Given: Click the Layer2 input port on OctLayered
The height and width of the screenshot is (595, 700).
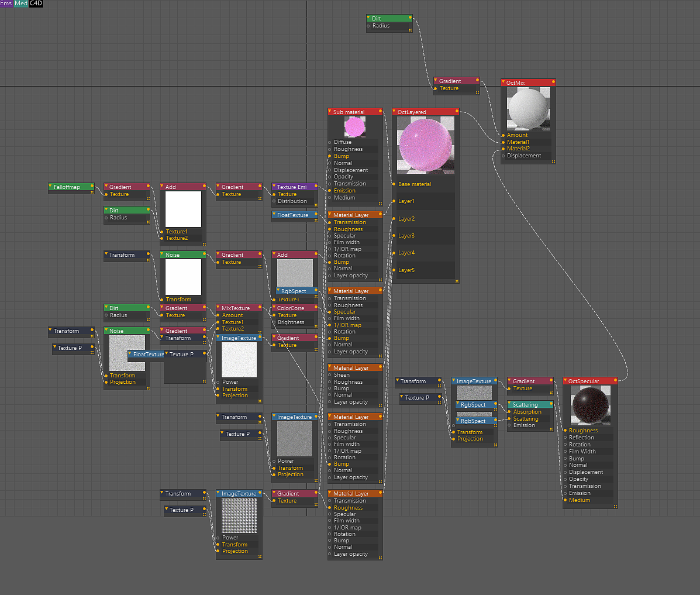Looking at the screenshot, I should 394,218.
